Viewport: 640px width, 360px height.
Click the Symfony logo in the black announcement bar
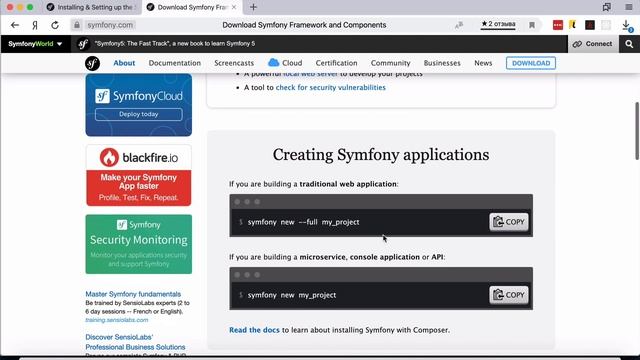click(x=83, y=44)
